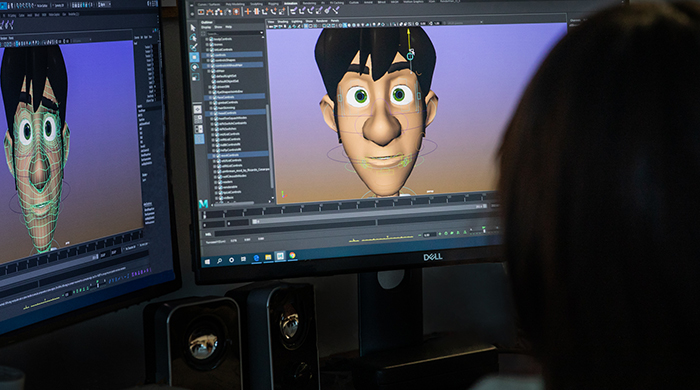Open the Outliner's Help menu
This screenshot has height=390, width=700.
[x=229, y=27]
